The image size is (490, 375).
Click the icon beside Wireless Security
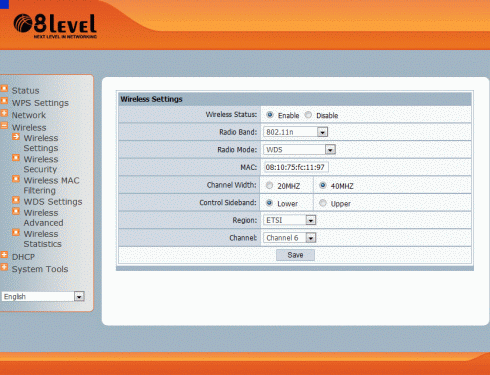pos(16,158)
